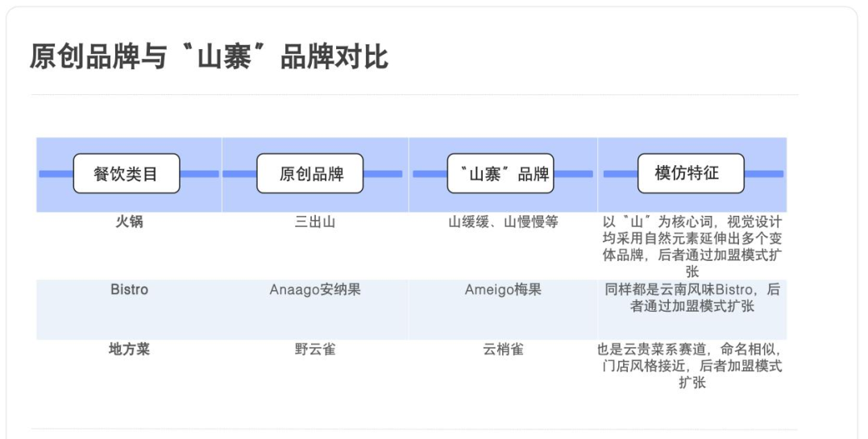Click the Anaago安纳果 cell
The image size is (868, 439).
pos(315,289)
